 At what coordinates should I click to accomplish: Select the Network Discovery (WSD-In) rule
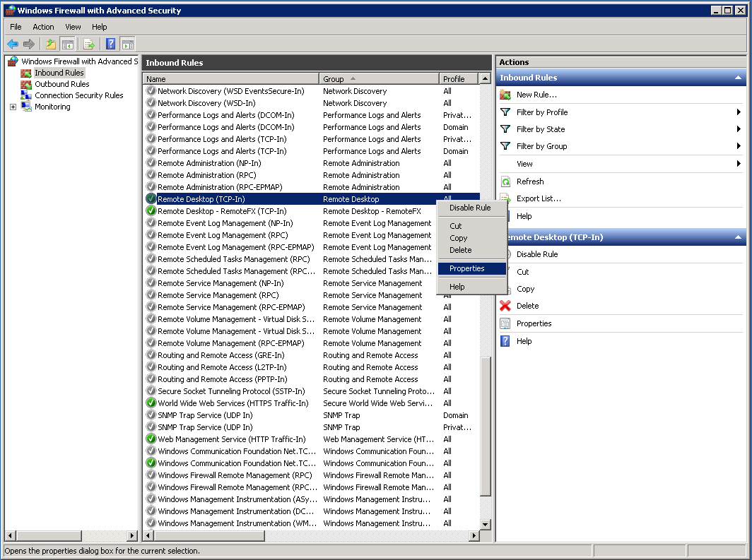point(311,103)
